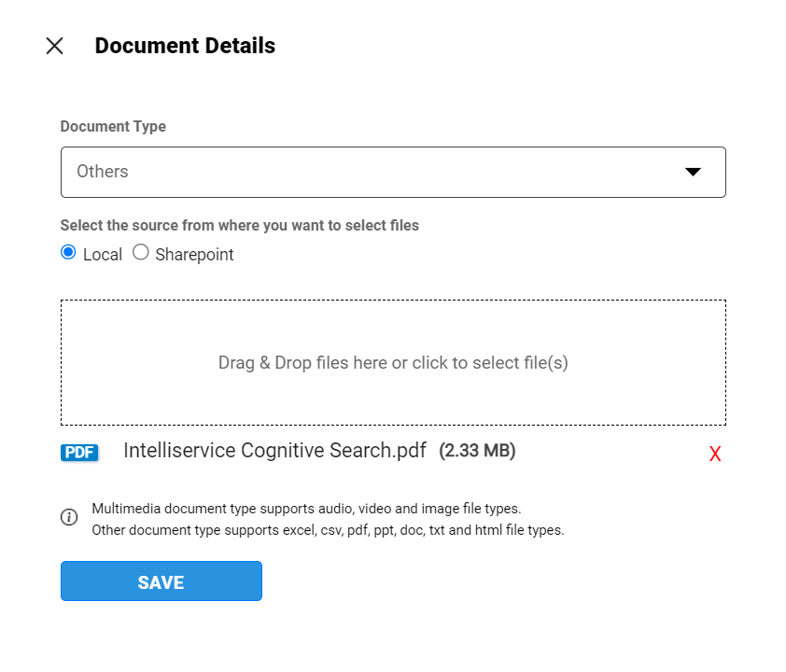Click the Sharepoint option label text
This screenshot has width=786, height=672.
pyautogui.click(x=194, y=255)
